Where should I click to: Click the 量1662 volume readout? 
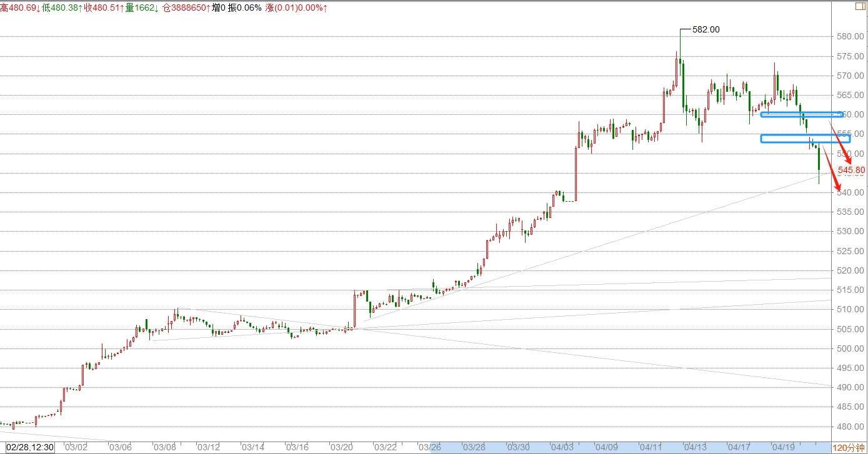click(142, 8)
